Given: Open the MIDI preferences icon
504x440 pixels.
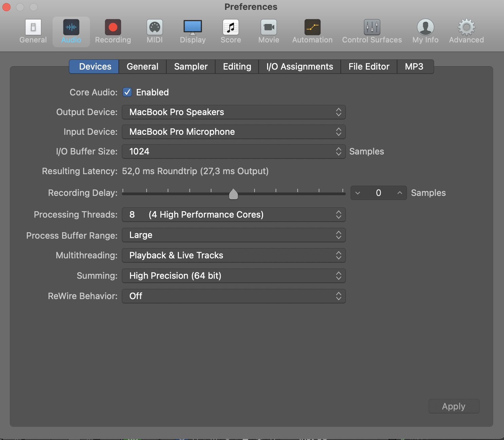Looking at the screenshot, I should point(155,27).
